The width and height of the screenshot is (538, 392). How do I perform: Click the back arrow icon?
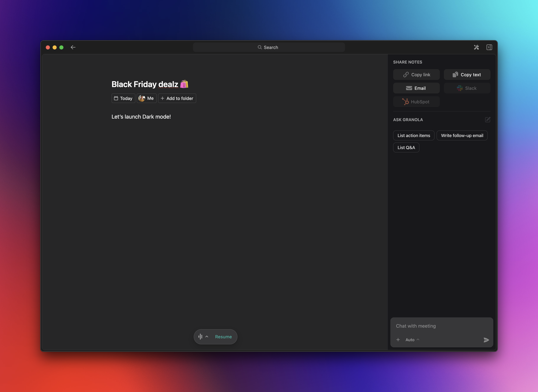(x=73, y=47)
